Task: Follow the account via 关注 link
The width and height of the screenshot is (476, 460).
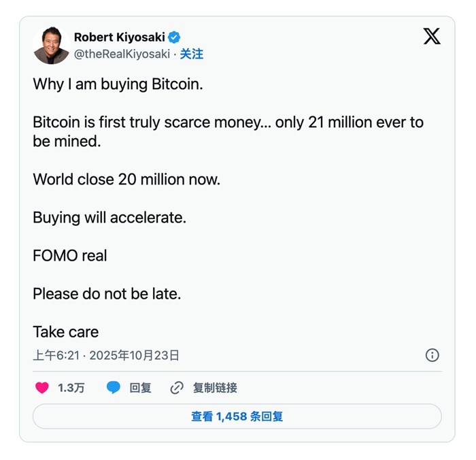Action: tap(192, 54)
